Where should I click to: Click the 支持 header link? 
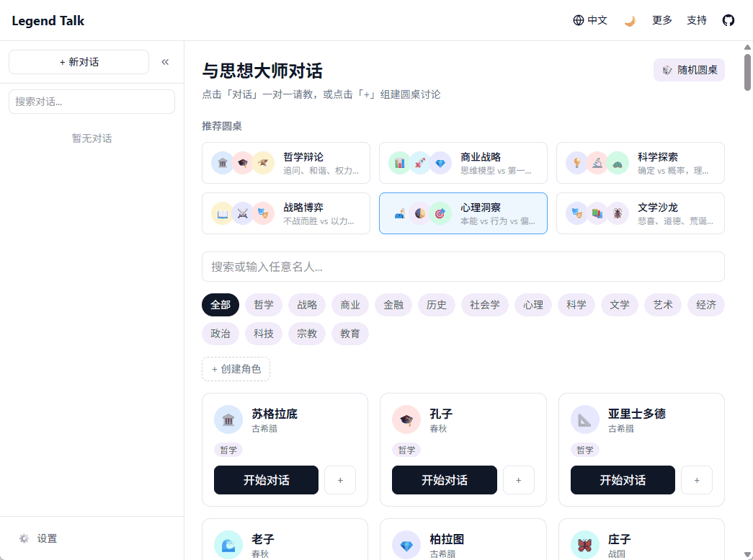tap(697, 20)
